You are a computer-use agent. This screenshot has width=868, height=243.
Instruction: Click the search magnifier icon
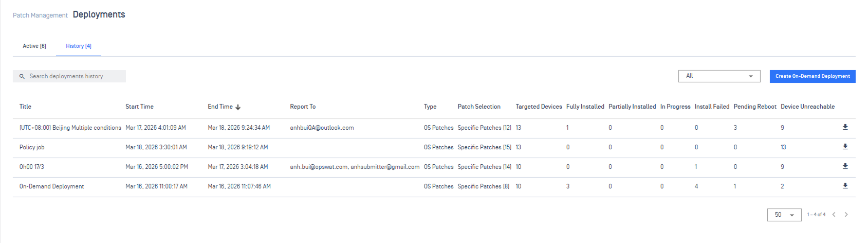coord(22,76)
